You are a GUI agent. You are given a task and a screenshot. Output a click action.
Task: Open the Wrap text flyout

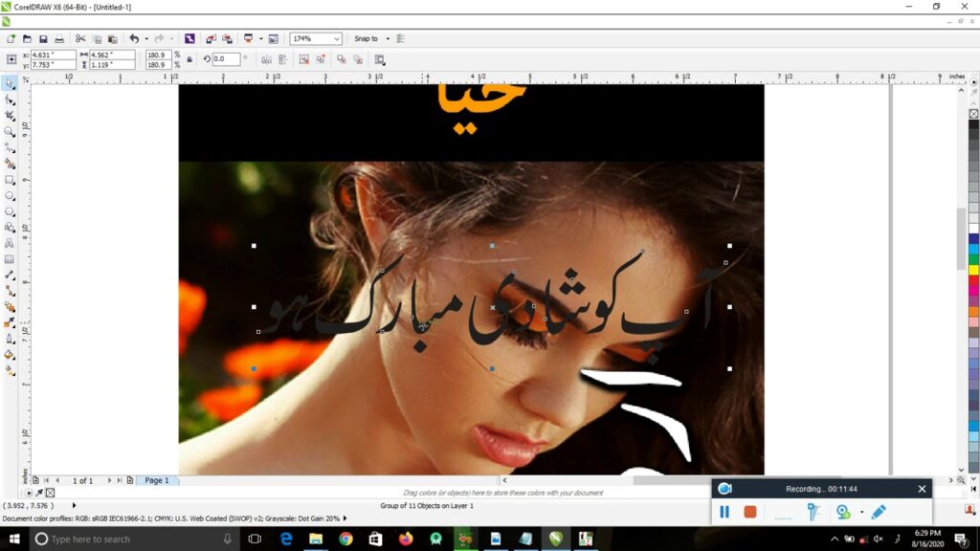[x=379, y=60]
